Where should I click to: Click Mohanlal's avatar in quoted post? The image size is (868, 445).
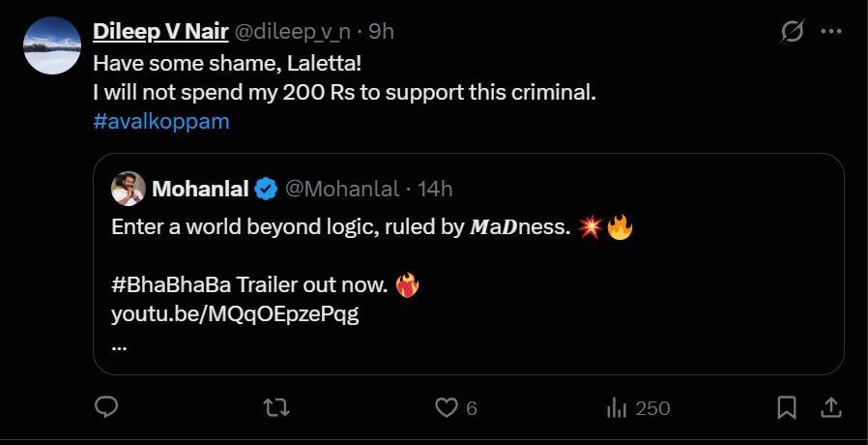(129, 189)
